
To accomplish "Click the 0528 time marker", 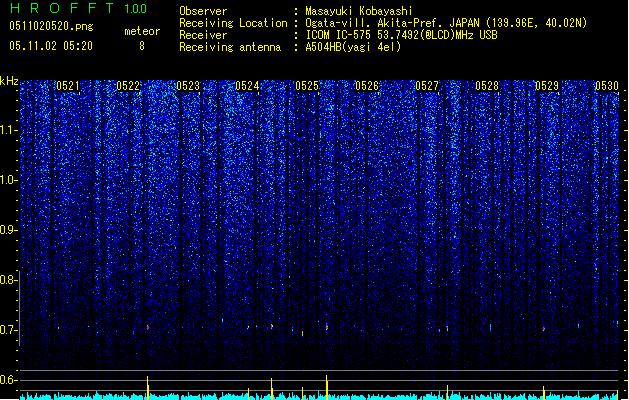I will [487, 86].
